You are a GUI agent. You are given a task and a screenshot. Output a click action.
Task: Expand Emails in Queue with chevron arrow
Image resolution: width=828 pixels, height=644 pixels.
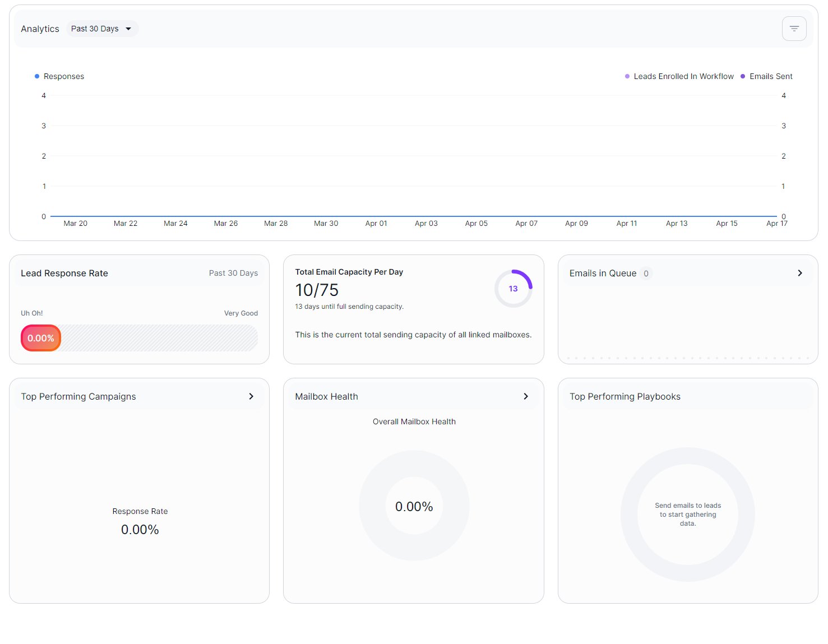click(800, 273)
